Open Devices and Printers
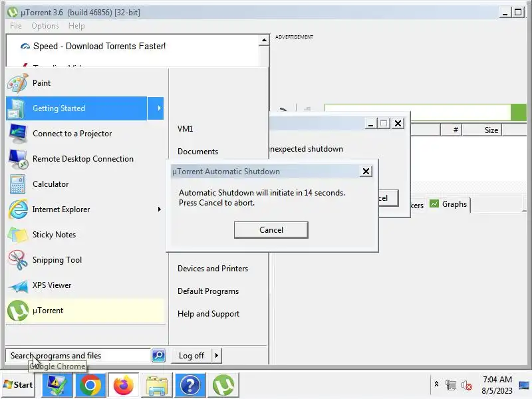 tap(213, 269)
